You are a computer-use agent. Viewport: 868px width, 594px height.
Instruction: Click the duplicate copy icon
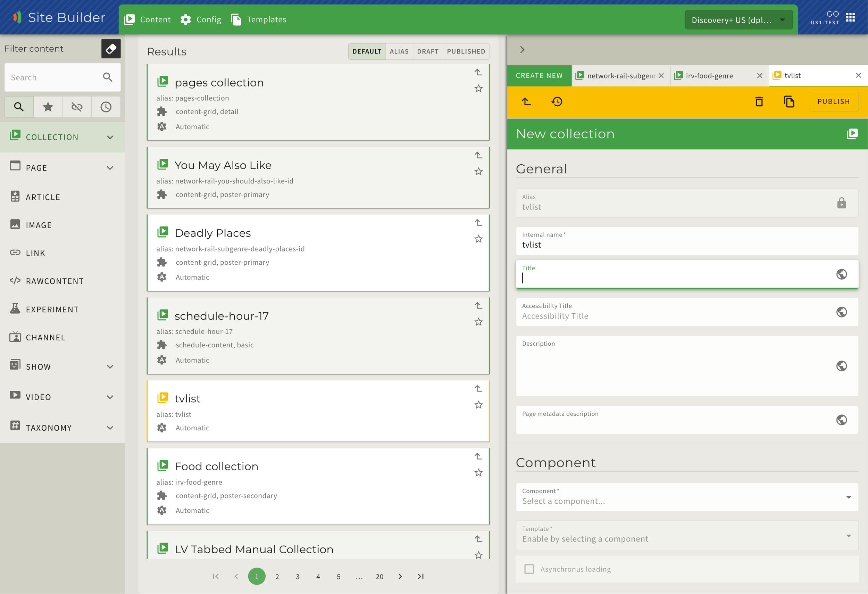point(789,102)
